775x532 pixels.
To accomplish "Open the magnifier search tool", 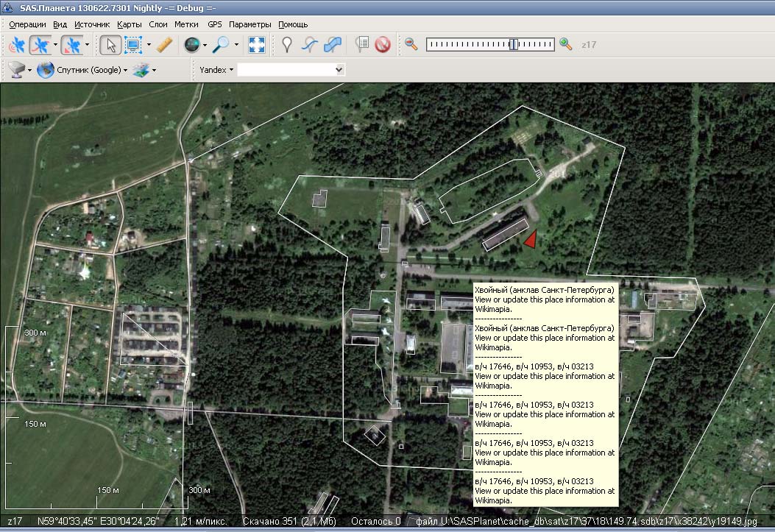I will tap(221, 45).
